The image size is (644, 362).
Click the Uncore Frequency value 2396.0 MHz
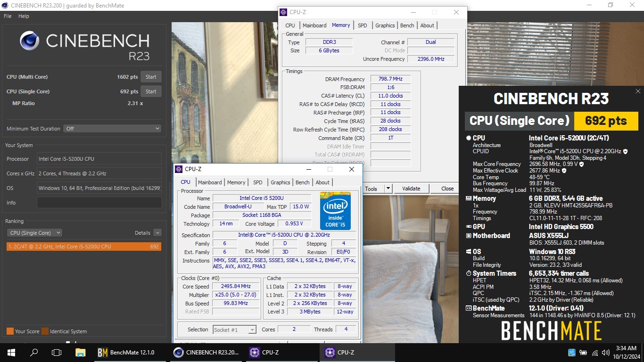[431, 59]
